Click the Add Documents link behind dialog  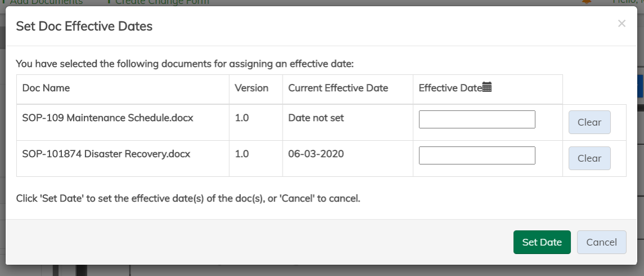[x=46, y=2]
